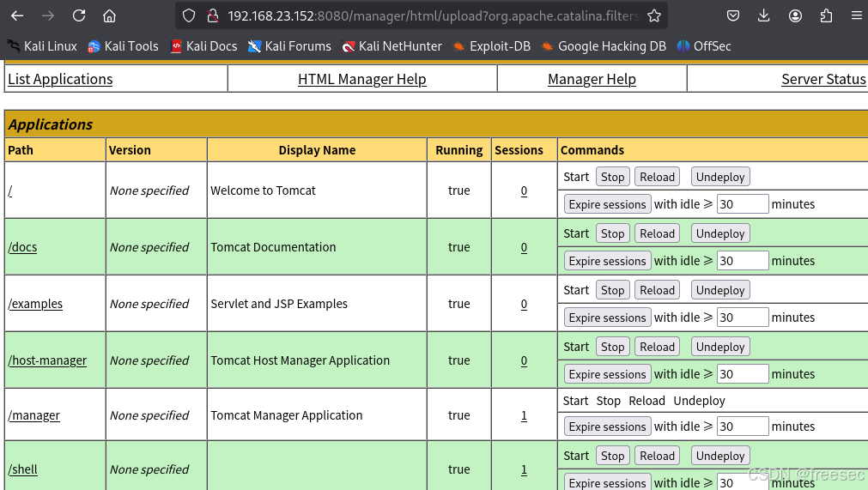
Task: Open the extensions puzzle icon
Action: 826,15
